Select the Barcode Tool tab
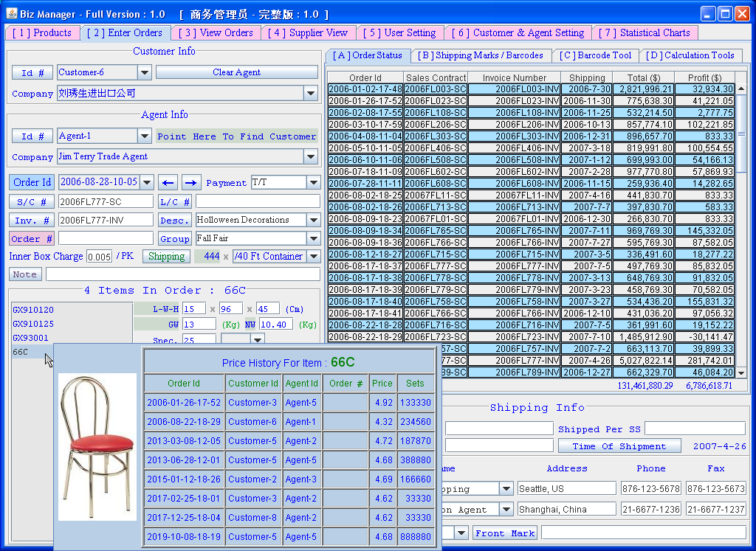The height and width of the screenshot is (551, 756). pyautogui.click(x=594, y=55)
